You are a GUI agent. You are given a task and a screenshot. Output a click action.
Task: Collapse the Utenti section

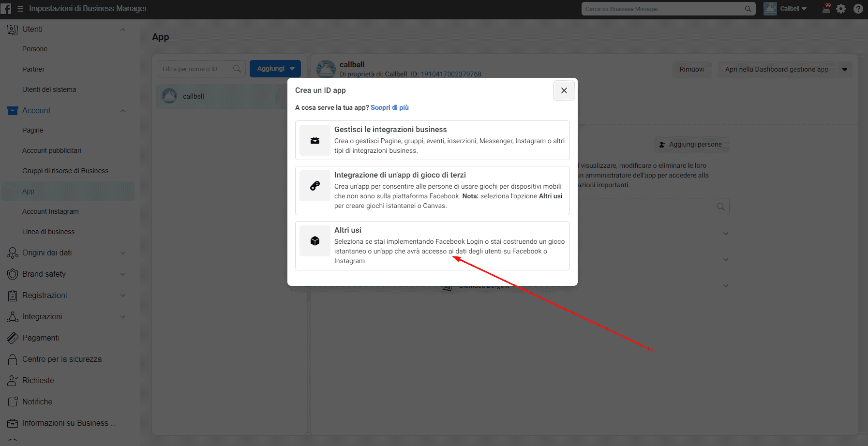point(123,30)
